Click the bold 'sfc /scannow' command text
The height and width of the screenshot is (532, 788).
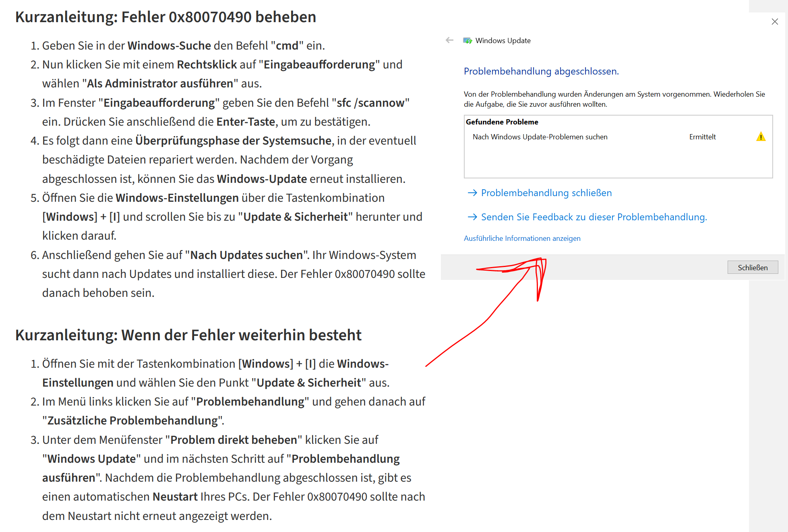click(370, 103)
